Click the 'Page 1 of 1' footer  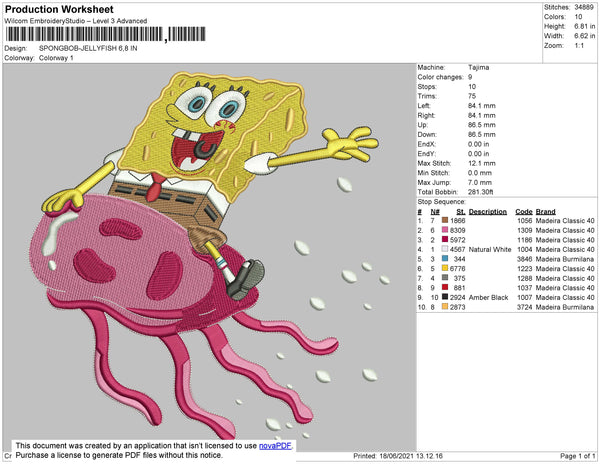pos(577,456)
